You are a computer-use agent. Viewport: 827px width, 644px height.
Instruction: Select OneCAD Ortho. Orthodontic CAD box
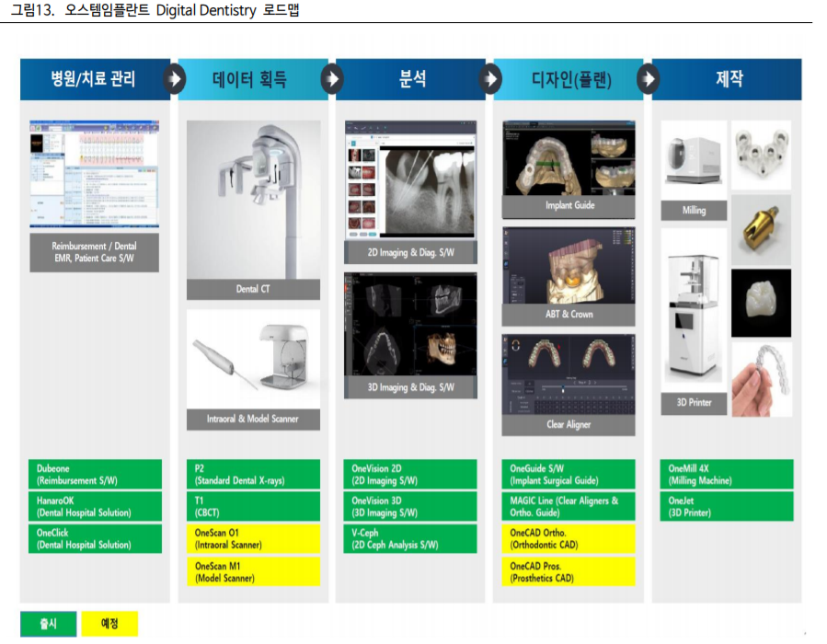(569, 538)
